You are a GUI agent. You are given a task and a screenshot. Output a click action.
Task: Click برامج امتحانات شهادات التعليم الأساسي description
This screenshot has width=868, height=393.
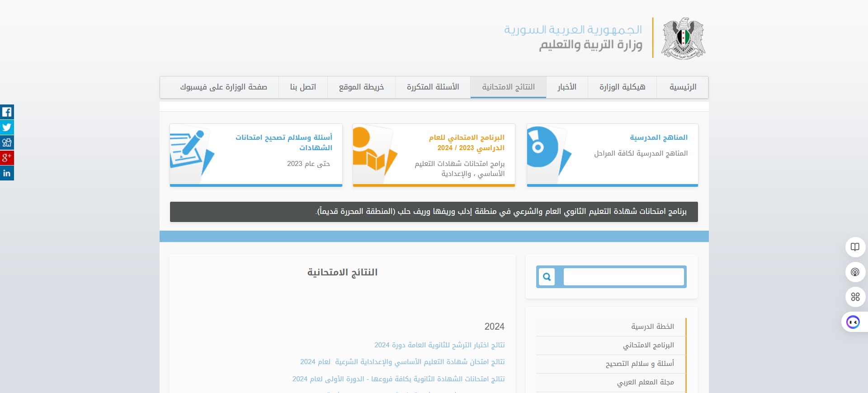[459, 169]
